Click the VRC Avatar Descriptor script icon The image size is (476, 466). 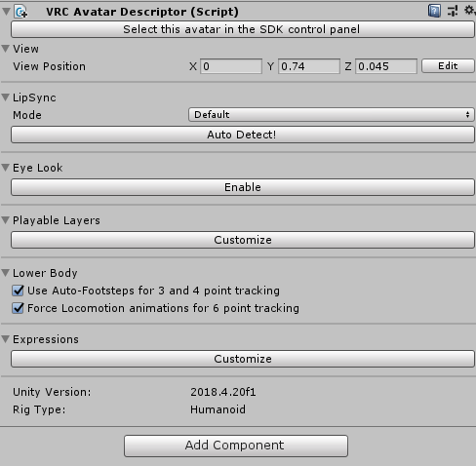pyautogui.click(x=20, y=12)
